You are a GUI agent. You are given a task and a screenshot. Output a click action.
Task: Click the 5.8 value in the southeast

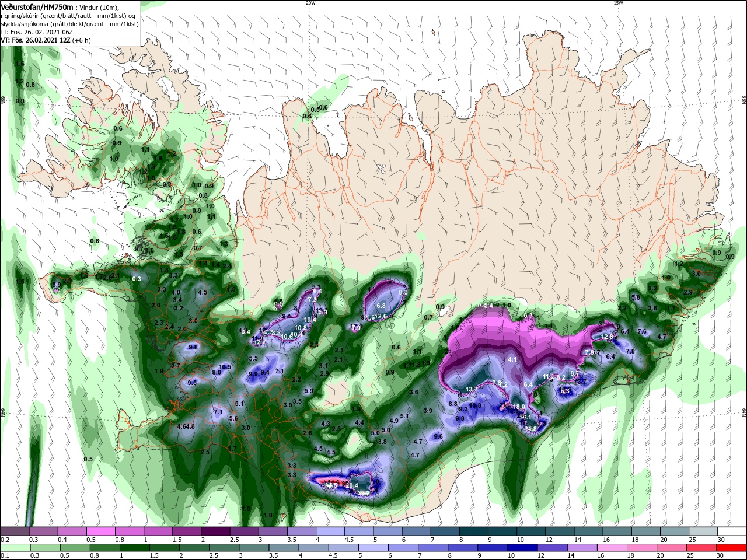click(x=636, y=297)
